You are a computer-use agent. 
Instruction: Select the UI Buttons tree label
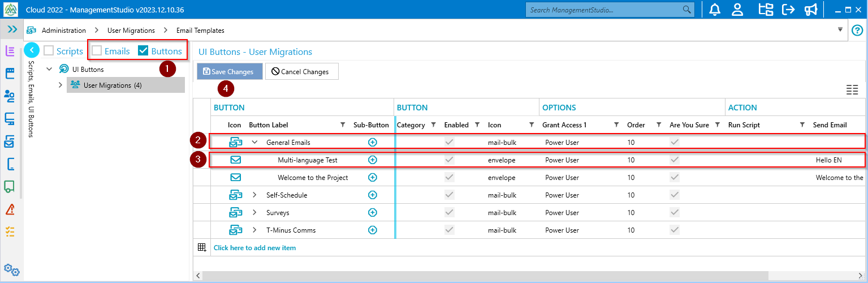click(x=88, y=69)
